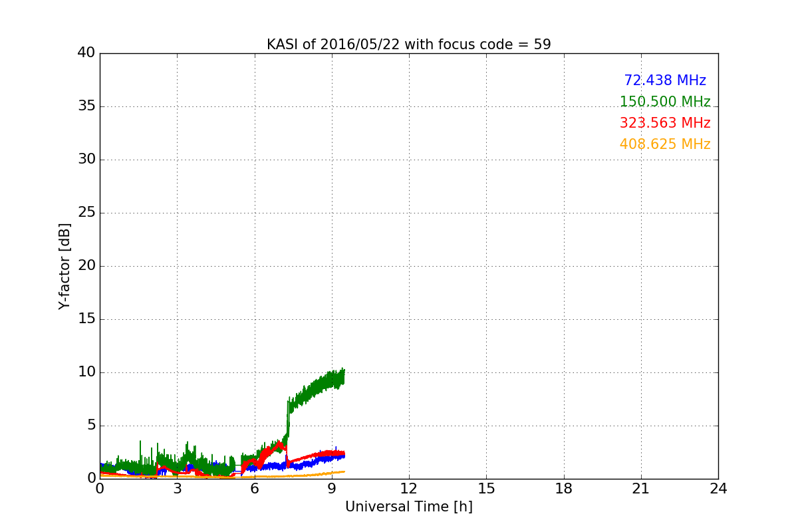The height and width of the screenshot is (532, 798).
Task: Click y-axis tick label 35
Action: (x=86, y=106)
